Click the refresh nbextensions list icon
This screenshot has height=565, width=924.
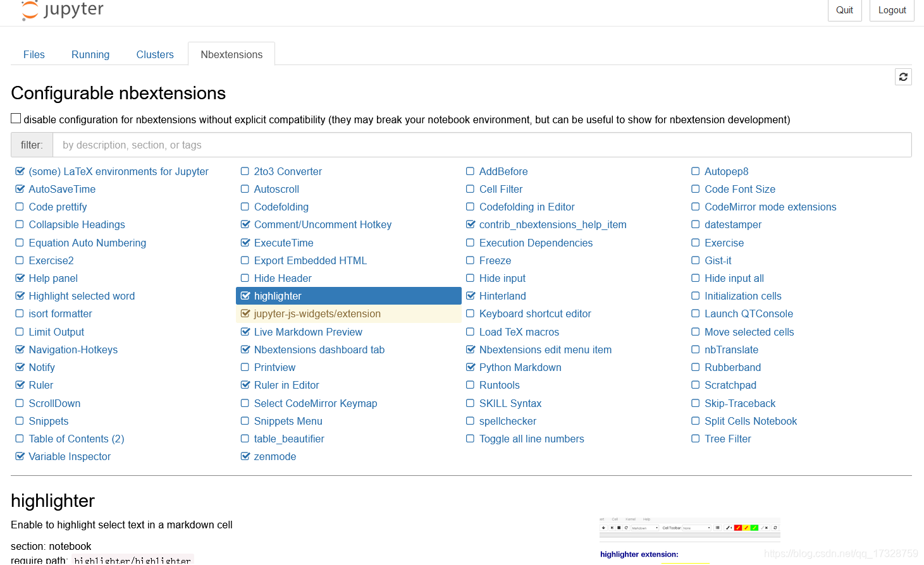click(903, 77)
